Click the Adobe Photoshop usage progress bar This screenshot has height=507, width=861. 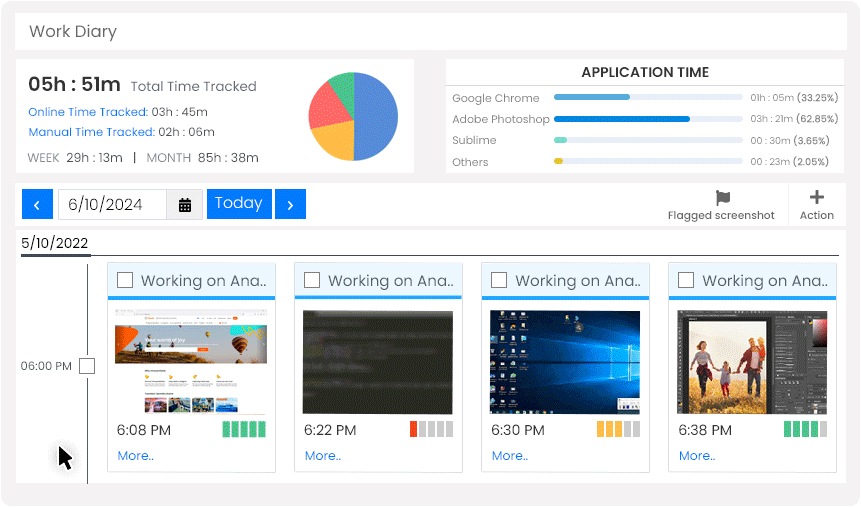pyautogui.click(x=647, y=119)
